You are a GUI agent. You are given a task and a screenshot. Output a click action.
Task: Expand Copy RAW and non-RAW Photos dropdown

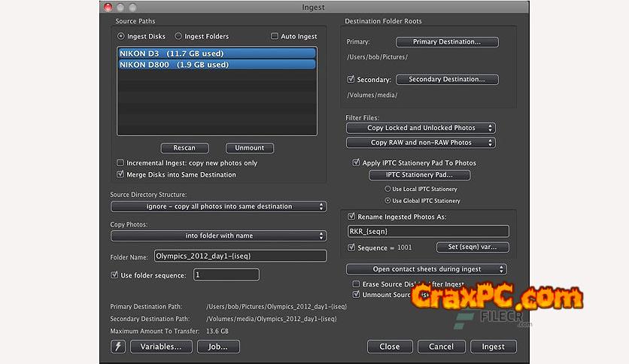[x=421, y=142]
